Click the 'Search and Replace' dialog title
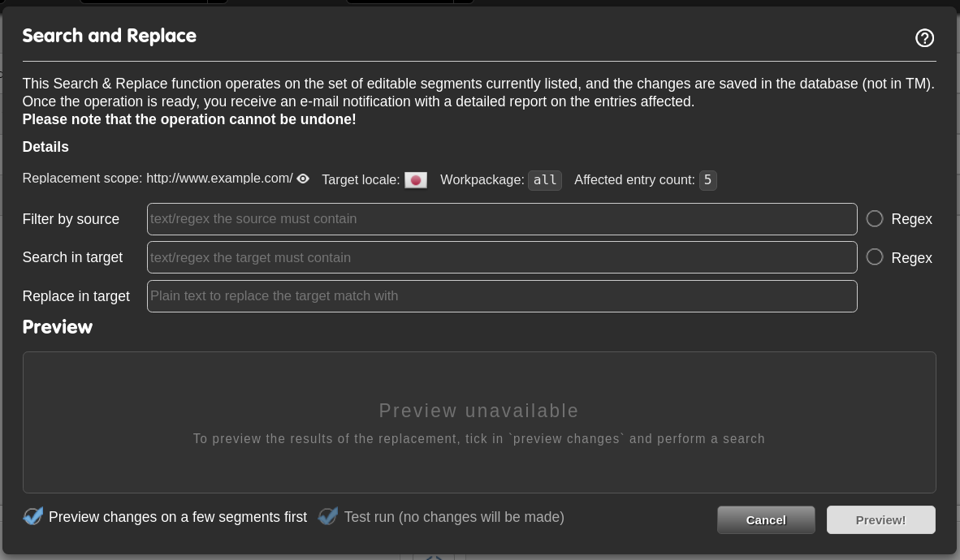 (110, 36)
